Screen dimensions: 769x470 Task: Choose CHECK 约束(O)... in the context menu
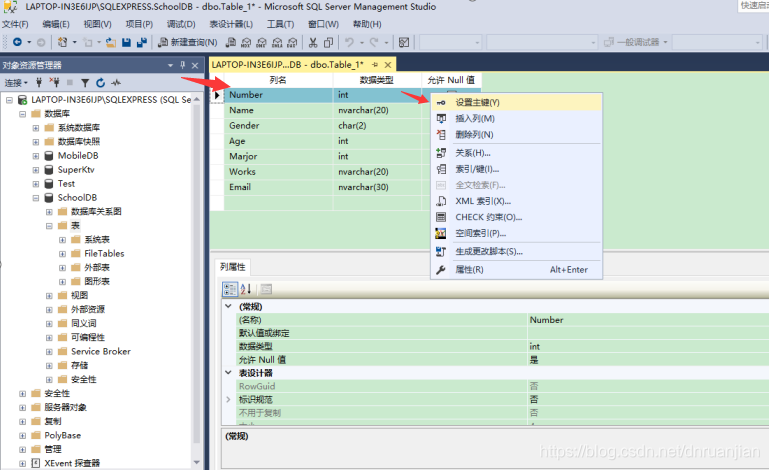[x=516, y=217]
